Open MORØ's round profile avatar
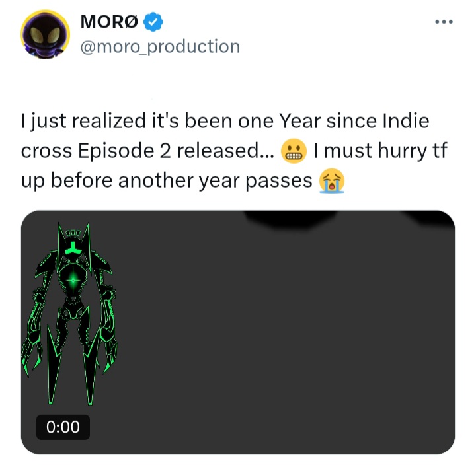 coord(45,34)
